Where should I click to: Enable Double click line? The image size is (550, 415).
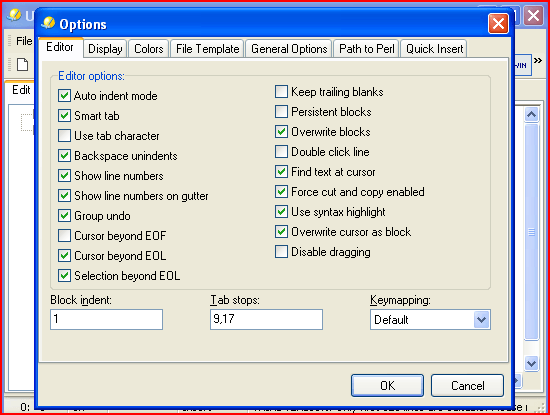click(281, 152)
